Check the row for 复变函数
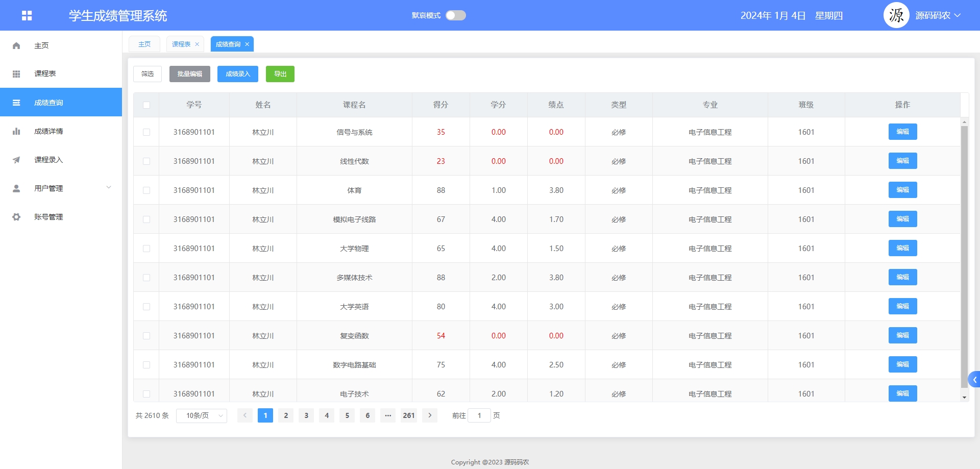This screenshot has width=980, height=469. [146, 336]
